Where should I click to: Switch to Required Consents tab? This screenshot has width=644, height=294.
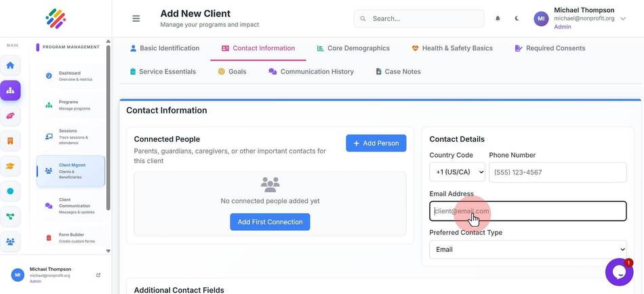click(x=550, y=48)
